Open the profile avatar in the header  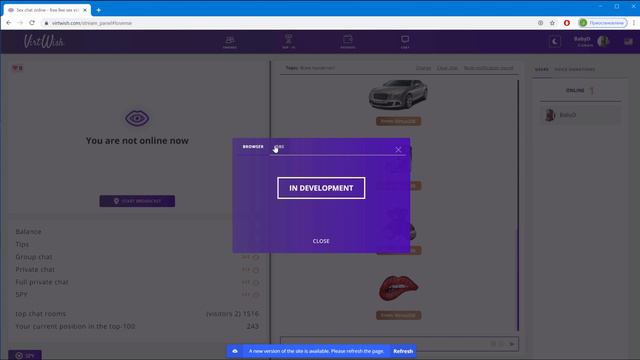pyautogui.click(x=603, y=41)
